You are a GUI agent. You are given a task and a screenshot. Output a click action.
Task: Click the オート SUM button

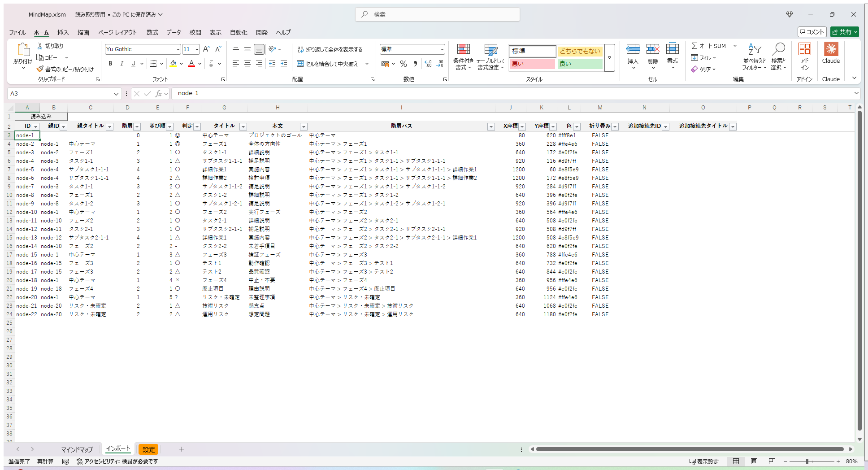tap(709, 46)
